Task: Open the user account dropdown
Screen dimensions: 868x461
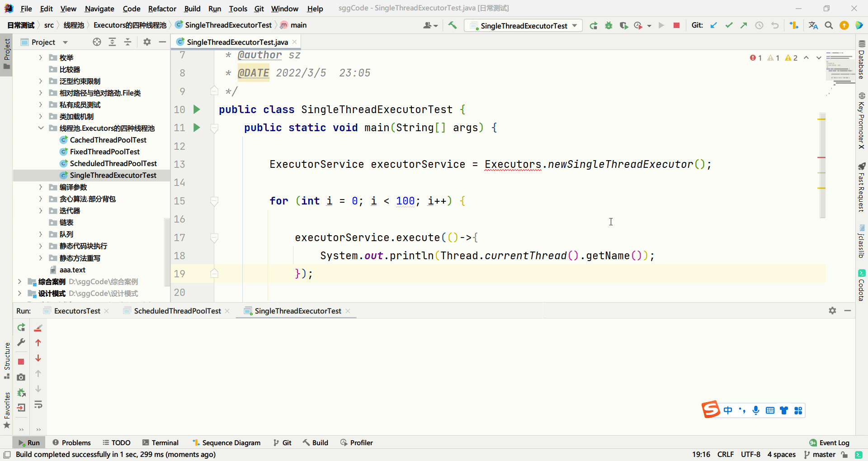Action: point(430,25)
